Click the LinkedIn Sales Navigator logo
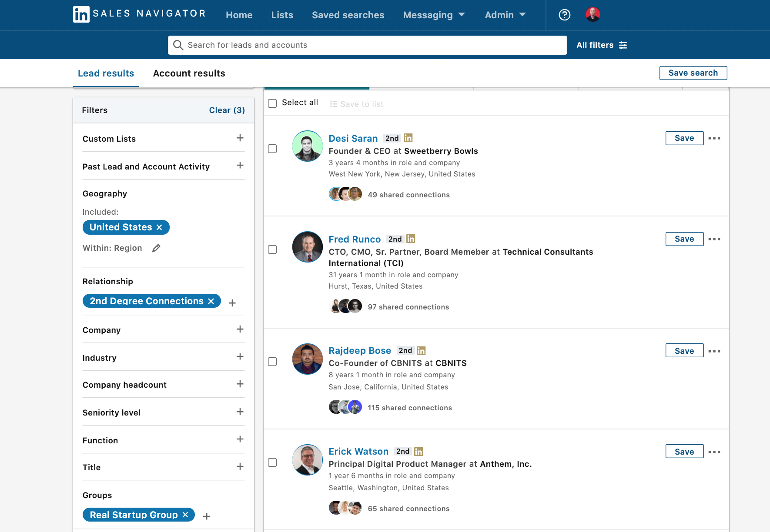The image size is (770, 532). pyautogui.click(x=139, y=14)
